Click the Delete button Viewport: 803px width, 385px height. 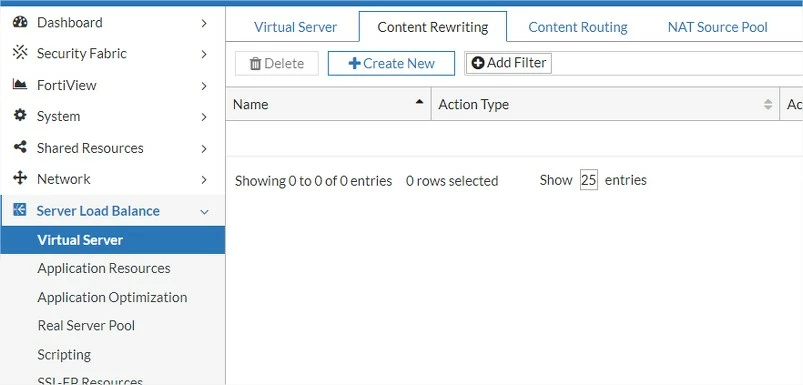click(277, 63)
